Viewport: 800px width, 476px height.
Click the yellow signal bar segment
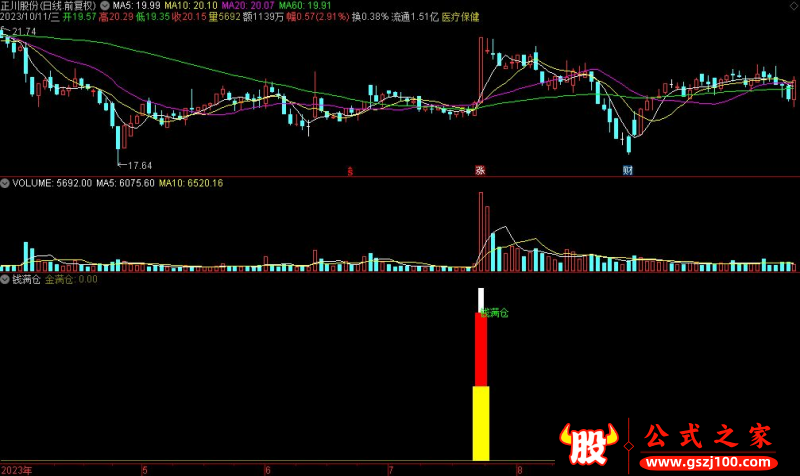pos(481,423)
